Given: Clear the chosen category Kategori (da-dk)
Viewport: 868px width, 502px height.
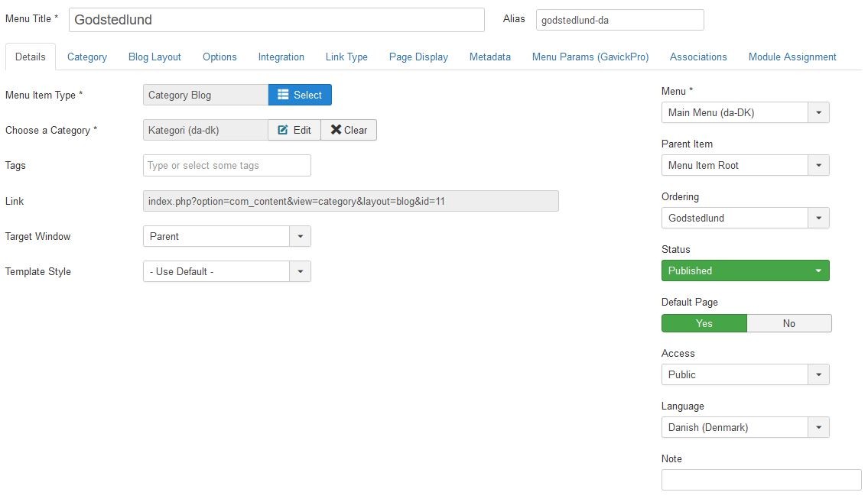Looking at the screenshot, I should point(349,130).
